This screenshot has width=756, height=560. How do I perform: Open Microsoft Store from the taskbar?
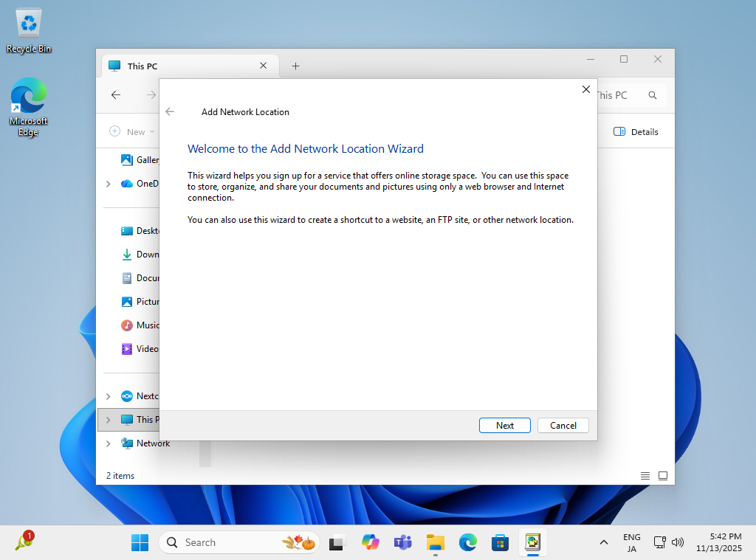point(500,542)
